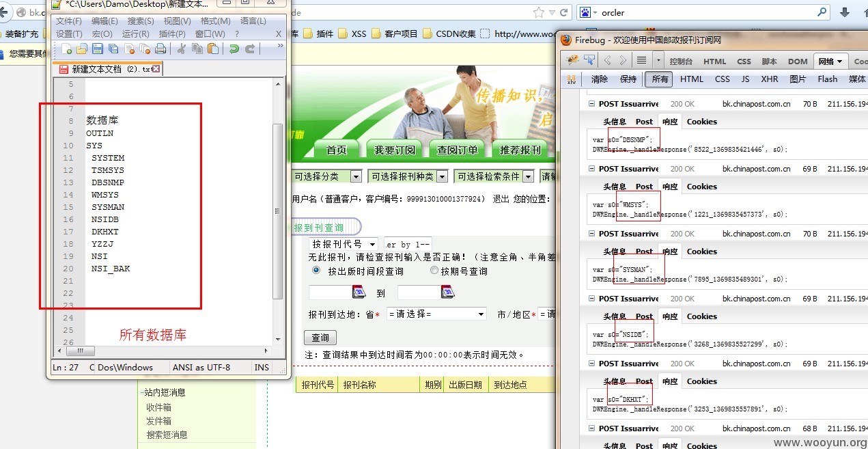Collapse the POST request with WMSYS response
Image resolution: width=868 pixels, height=449 pixels.
pos(591,169)
